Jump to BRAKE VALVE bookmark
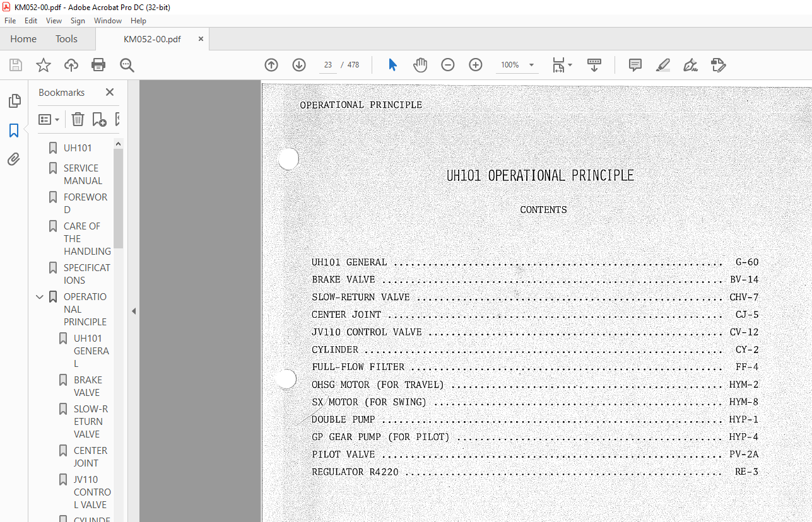 tap(88, 386)
